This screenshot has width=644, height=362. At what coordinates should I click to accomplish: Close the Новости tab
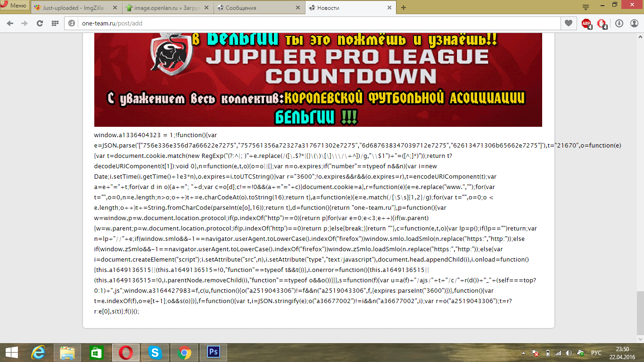coord(389,8)
